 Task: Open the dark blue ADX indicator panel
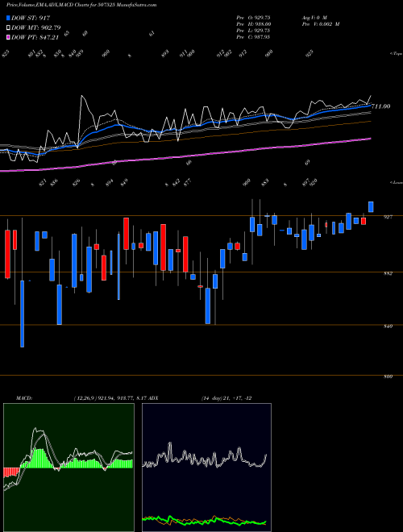click(x=206, y=468)
